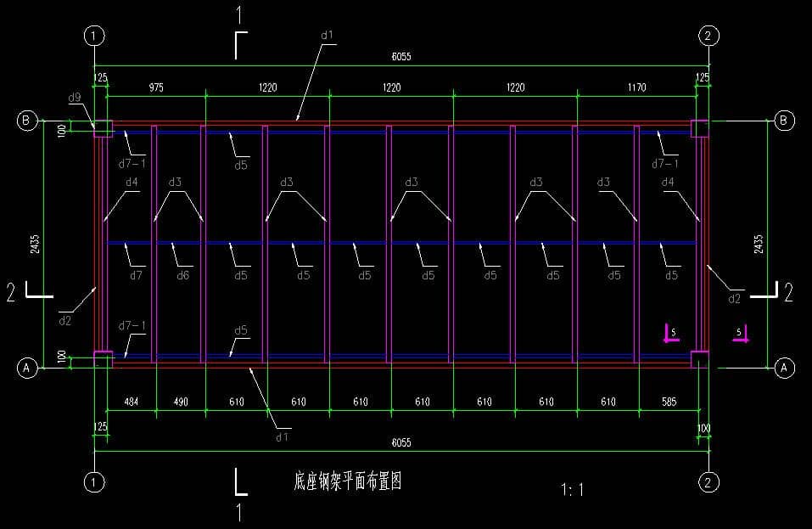
Task: Click the d9 leader label
Action: point(75,98)
